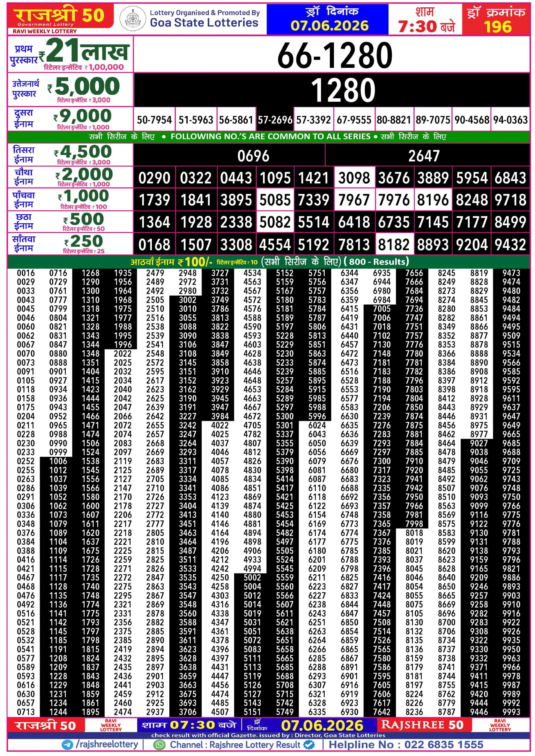This screenshot has height=756, width=535.
Task: Click seventh prize number 9432
Action: pyautogui.click(x=510, y=245)
